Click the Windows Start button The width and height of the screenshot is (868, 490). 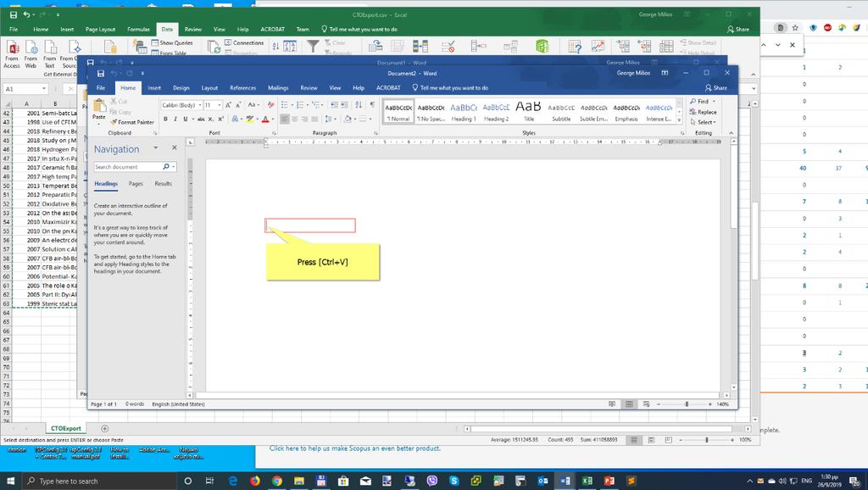pyautogui.click(x=10, y=481)
